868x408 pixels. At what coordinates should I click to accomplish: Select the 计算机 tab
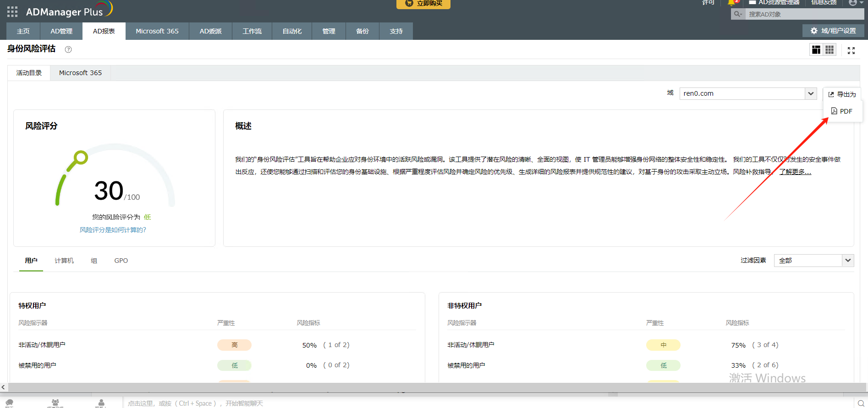(64, 261)
